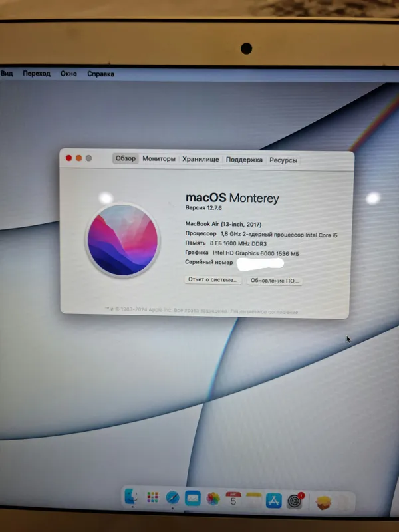Click the Серийный номер label
Image resolution: width=399 pixels, height=532 pixels.
[209, 262]
